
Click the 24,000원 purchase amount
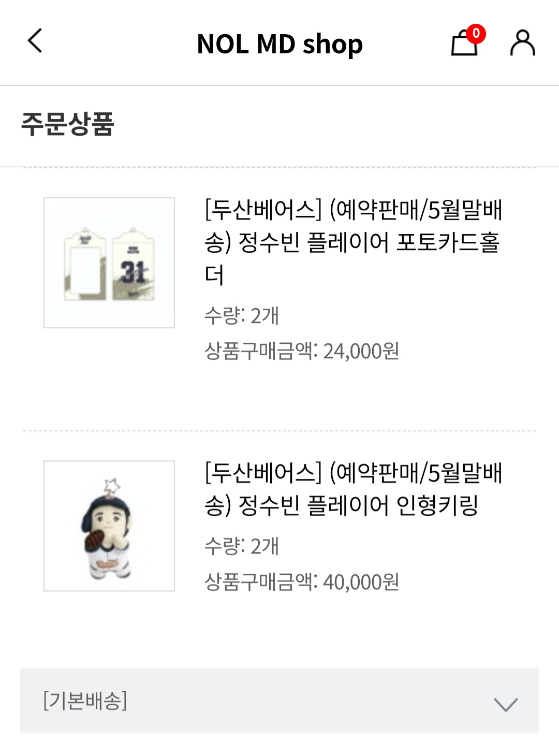[361, 351]
